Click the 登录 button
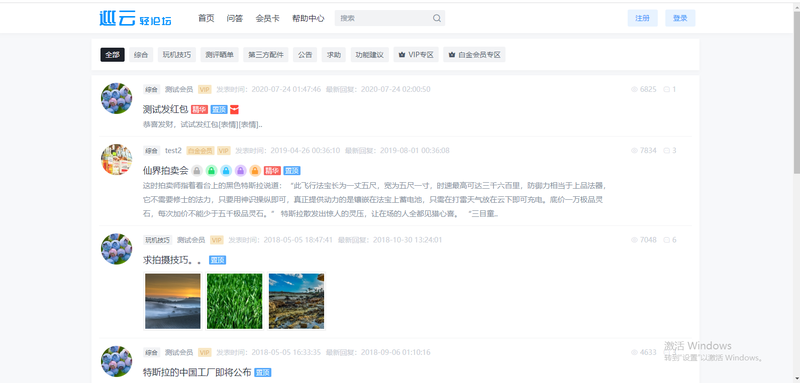Viewport: 800px width, 383px height. point(680,18)
